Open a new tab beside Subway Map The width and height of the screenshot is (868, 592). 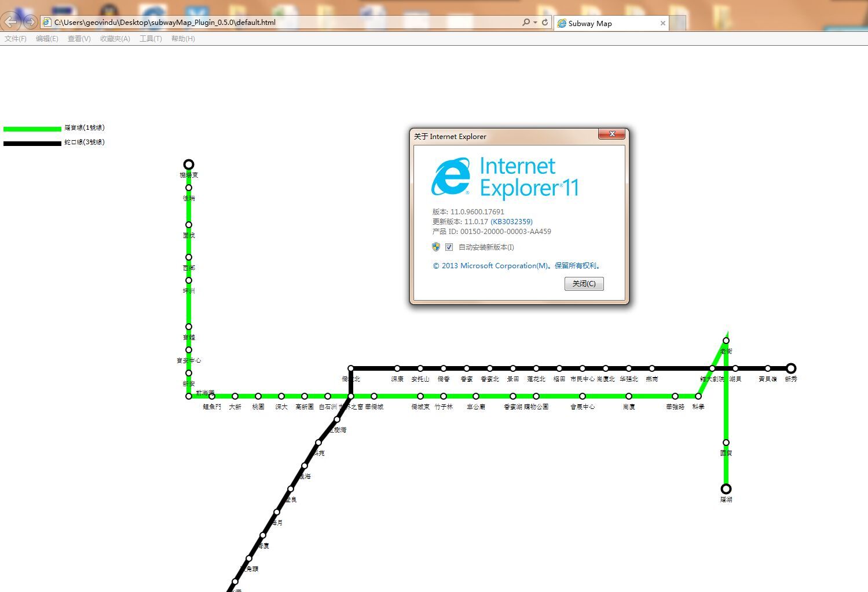(x=678, y=23)
